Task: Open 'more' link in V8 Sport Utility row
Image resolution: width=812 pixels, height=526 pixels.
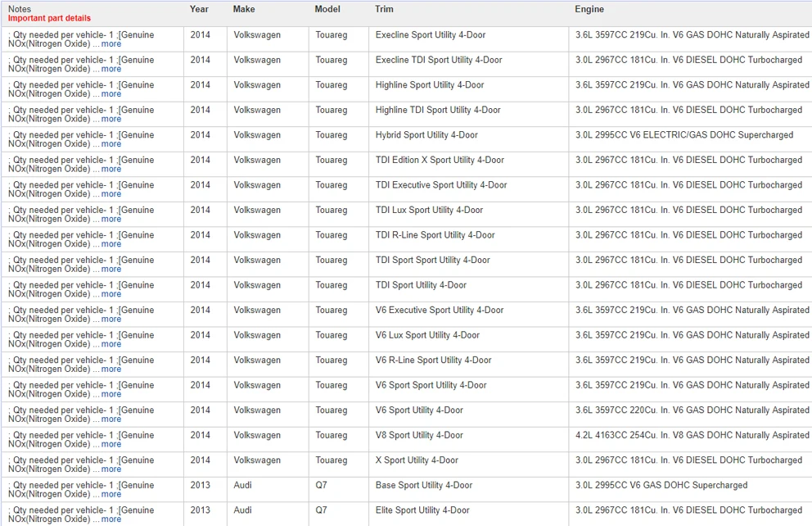Action: point(111,443)
